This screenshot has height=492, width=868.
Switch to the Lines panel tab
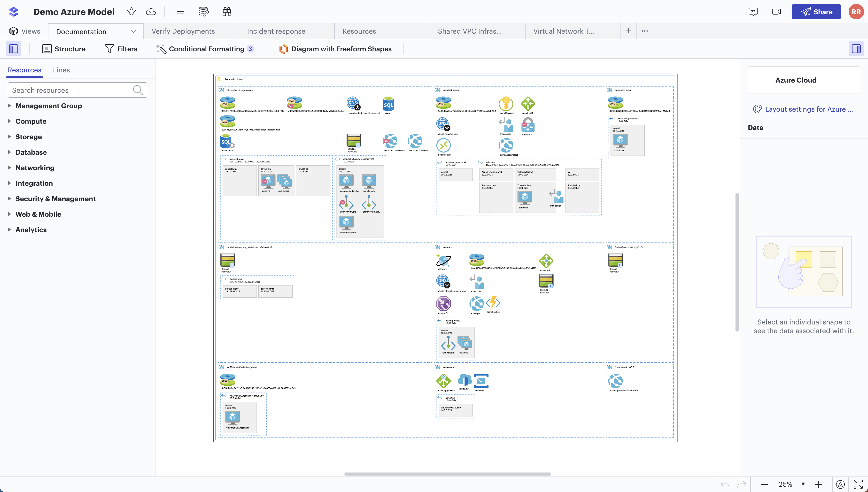(x=62, y=70)
